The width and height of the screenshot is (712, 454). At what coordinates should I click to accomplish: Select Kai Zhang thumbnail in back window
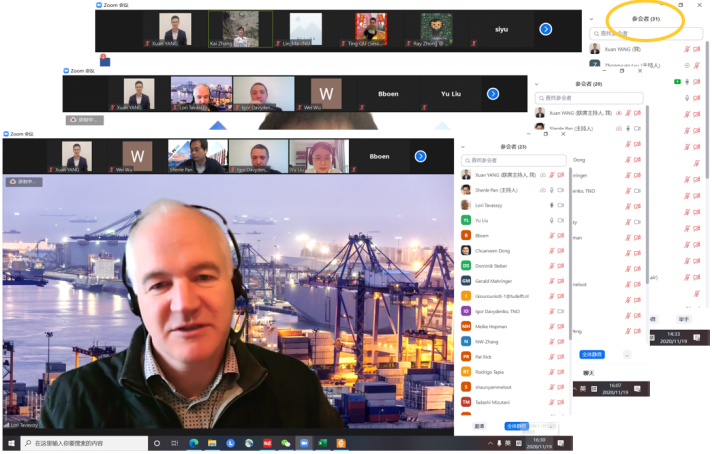[240, 29]
